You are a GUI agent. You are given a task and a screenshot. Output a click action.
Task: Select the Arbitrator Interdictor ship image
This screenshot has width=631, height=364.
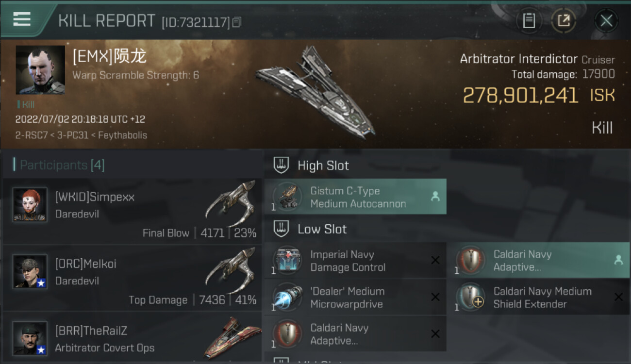[315, 92]
